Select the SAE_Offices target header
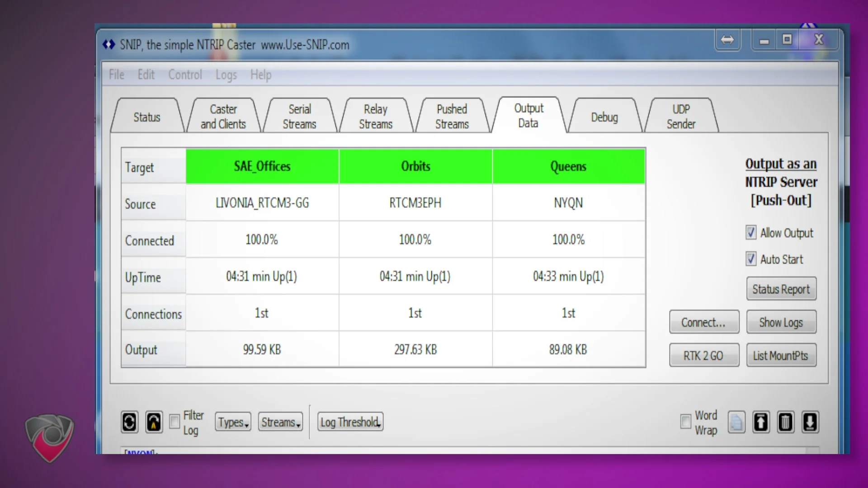The width and height of the screenshot is (868, 488). tap(262, 166)
